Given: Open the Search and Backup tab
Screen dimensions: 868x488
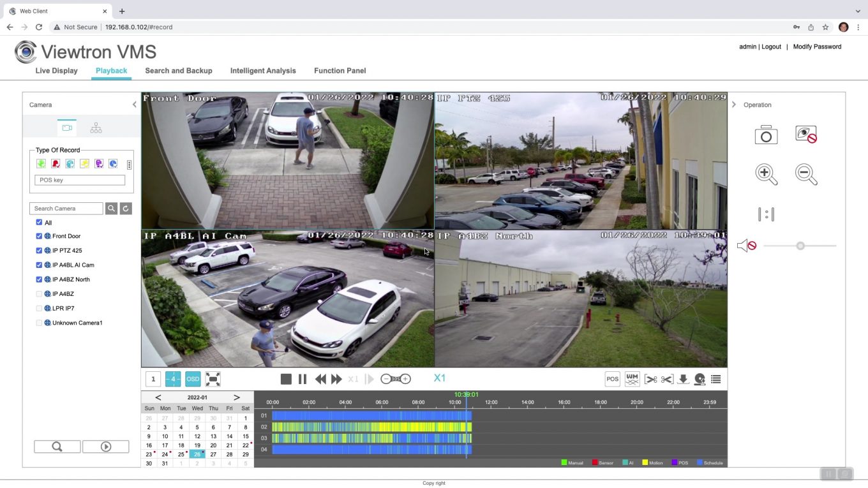Looking at the screenshot, I should [178, 71].
